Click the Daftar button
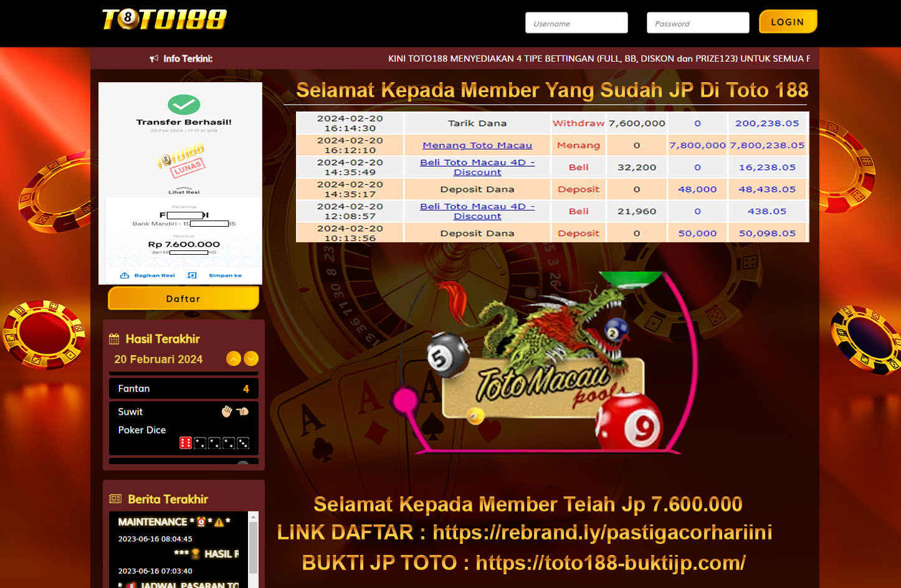901x588 pixels. point(183,298)
